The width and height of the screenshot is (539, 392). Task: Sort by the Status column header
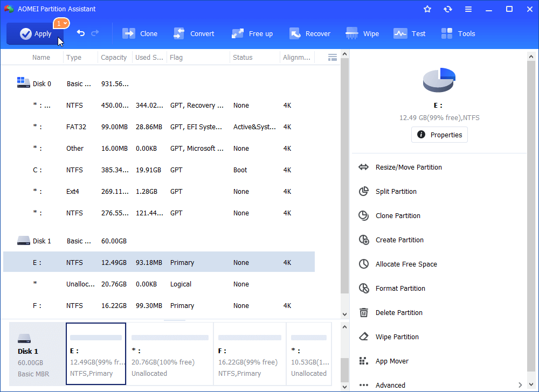243,57
